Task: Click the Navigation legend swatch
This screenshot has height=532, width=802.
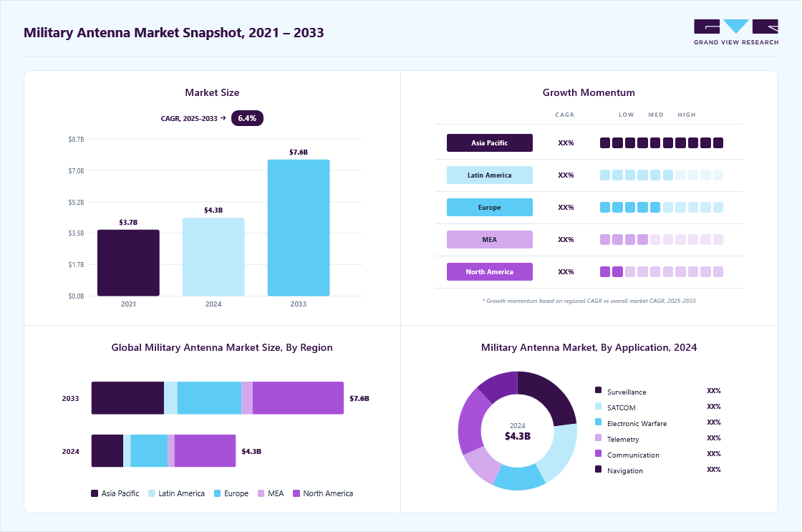Action: tap(598, 469)
